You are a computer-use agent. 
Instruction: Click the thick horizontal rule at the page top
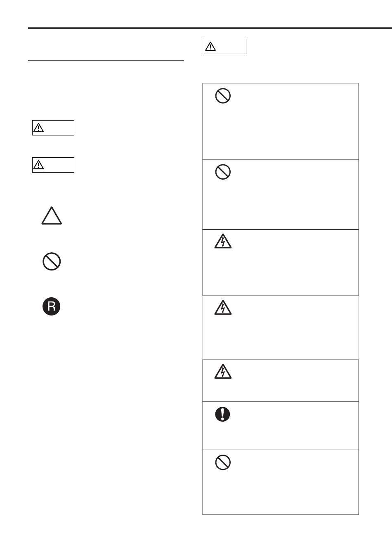(210, 28)
